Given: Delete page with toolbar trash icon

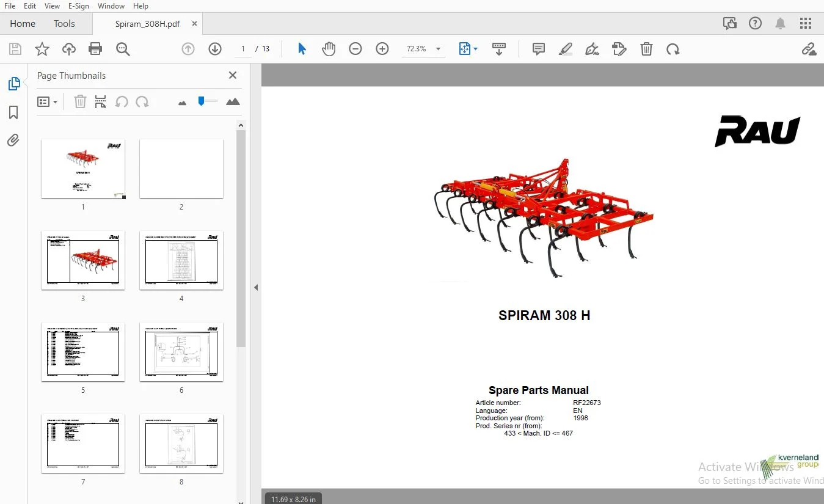Looking at the screenshot, I should pos(646,49).
